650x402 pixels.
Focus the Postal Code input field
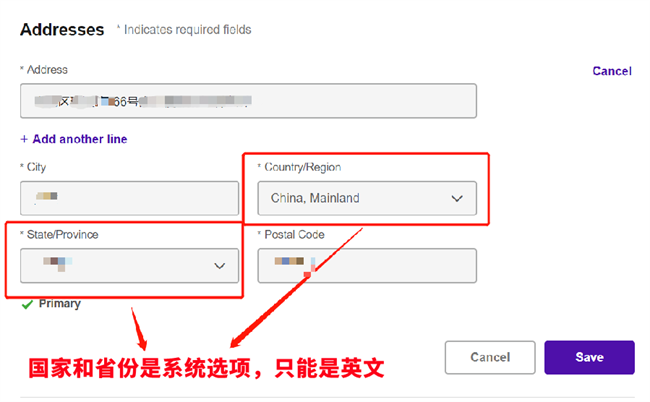click(x=367, y=266)
